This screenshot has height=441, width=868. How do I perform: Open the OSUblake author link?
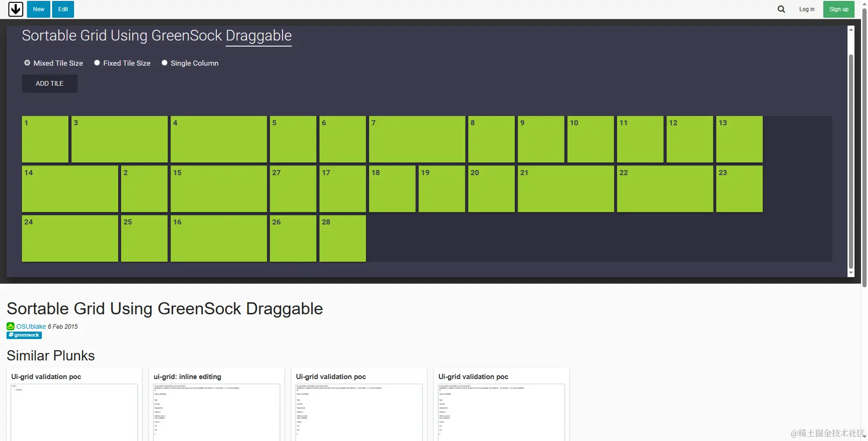(31, 326)
